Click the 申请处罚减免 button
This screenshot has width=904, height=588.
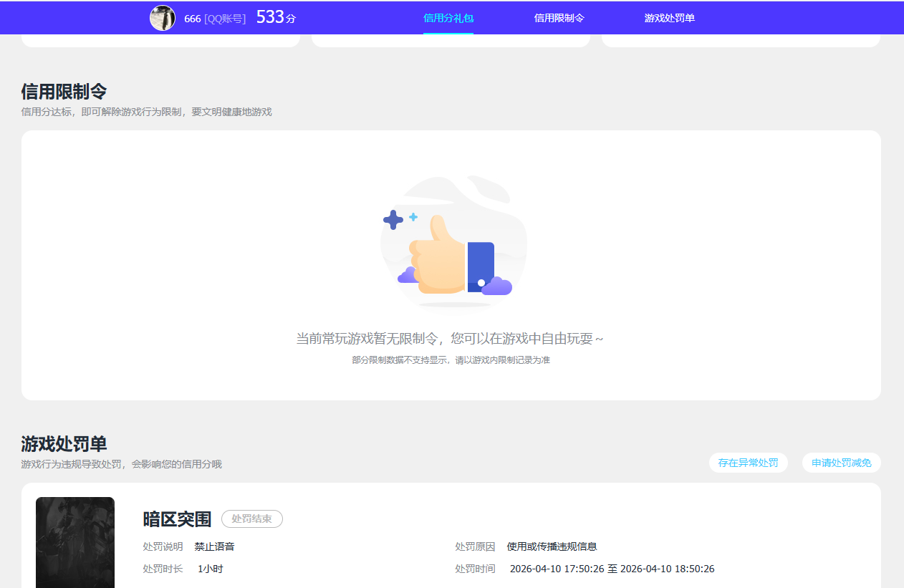(x=842, y=463)
